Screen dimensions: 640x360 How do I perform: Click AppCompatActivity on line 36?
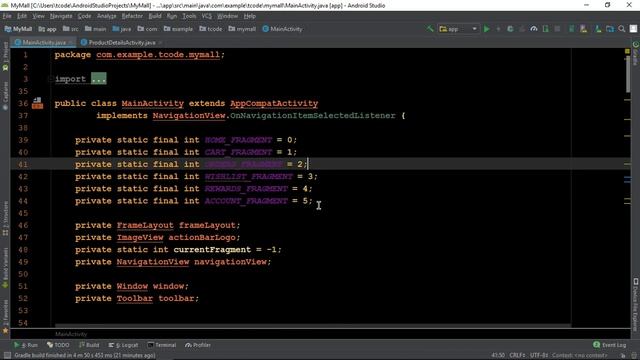(274, 103)
